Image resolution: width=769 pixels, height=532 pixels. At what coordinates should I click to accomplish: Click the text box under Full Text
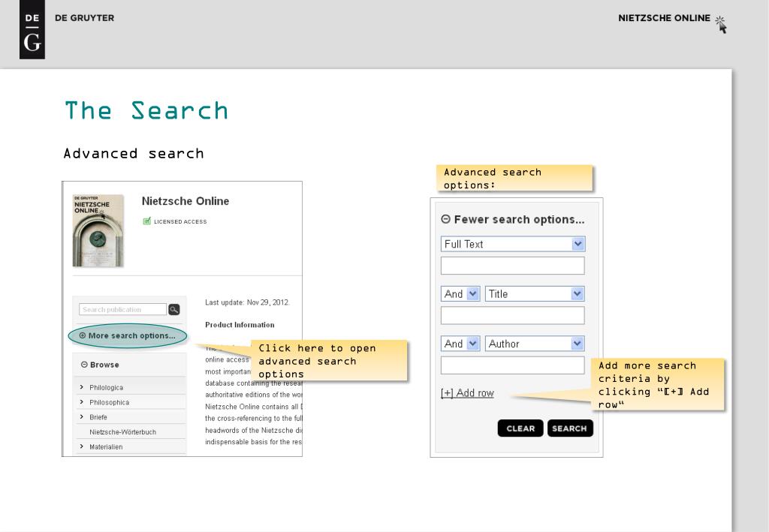(x=512, y=266)
